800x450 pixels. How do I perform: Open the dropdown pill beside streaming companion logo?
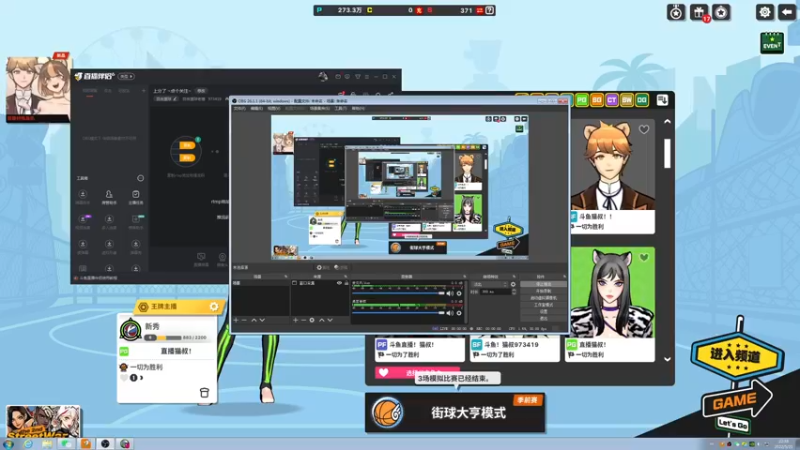point(126,77)
